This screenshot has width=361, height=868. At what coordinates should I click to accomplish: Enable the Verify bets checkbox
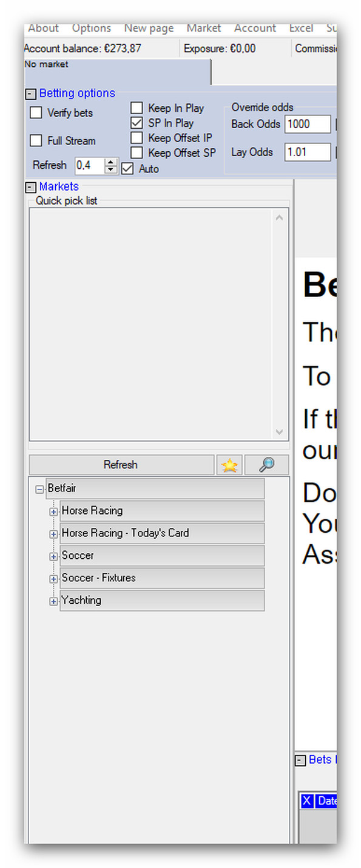(x=36, y=113)
